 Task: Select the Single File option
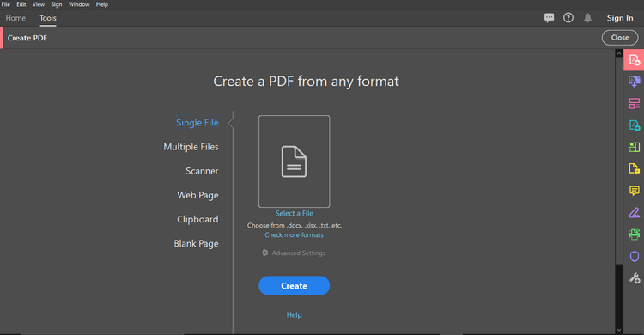197,123
